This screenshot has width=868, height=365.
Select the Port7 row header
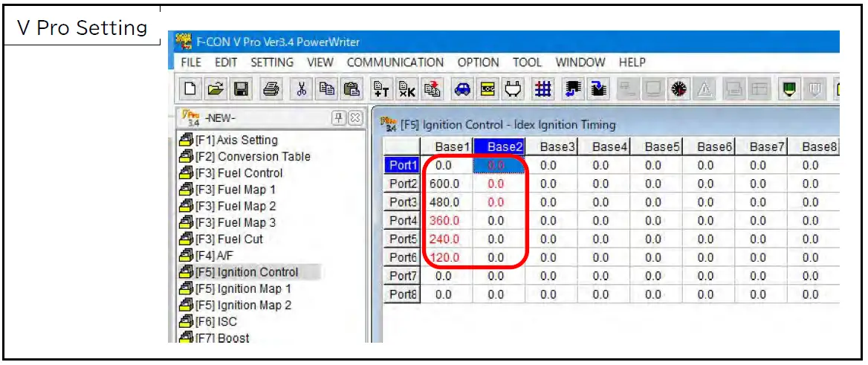click(x=402, y=276)
